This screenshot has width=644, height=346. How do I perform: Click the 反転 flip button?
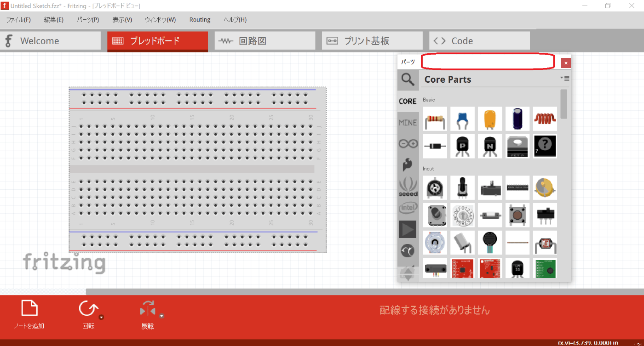coord(148,315)
